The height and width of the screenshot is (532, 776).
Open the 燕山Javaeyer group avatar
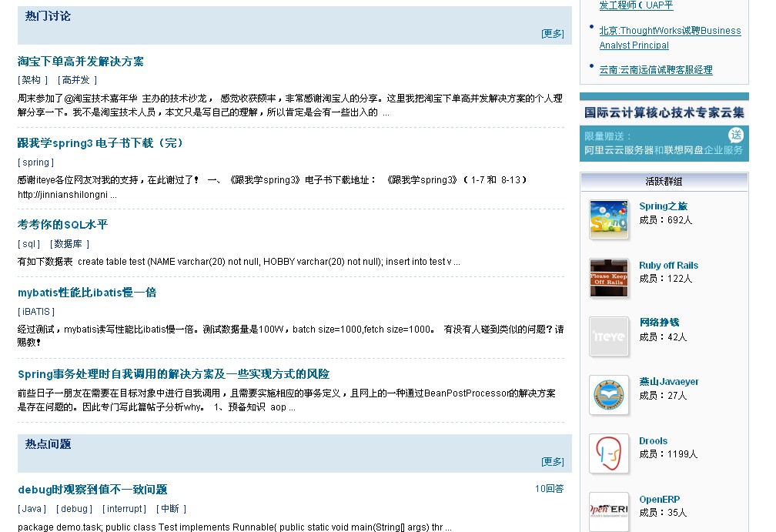pos(609,395)
